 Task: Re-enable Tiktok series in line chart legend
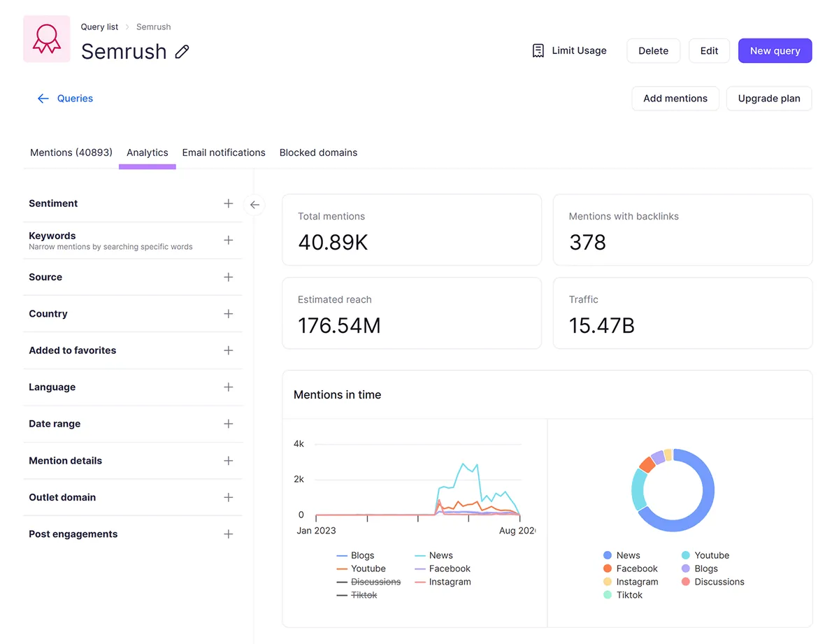click(x=357, y=596)
